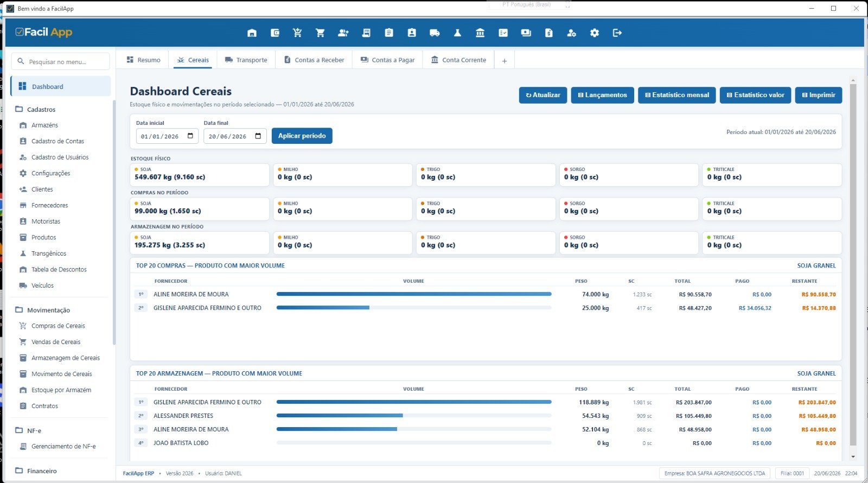
Task: Switch to the Resumo tab
Action: [144, 60]
